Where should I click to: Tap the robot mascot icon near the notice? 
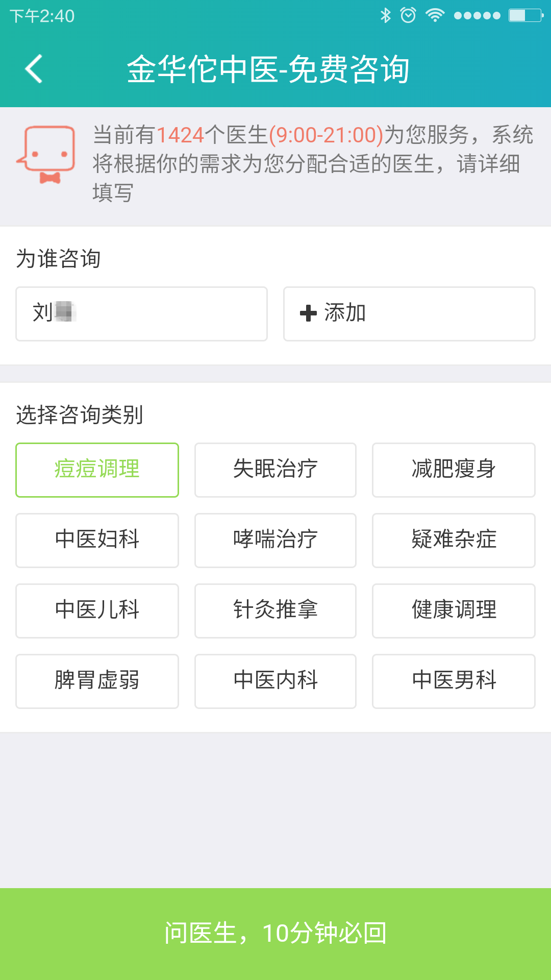48,153
